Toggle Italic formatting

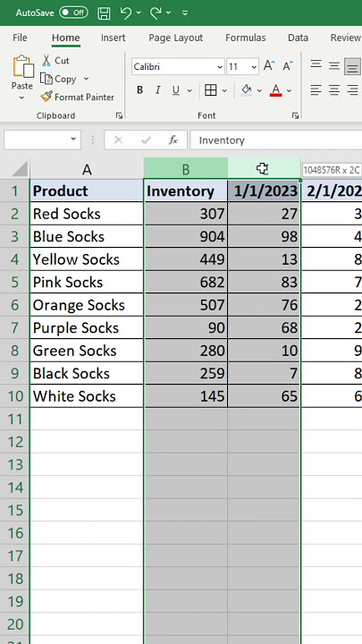coord(157,90)
